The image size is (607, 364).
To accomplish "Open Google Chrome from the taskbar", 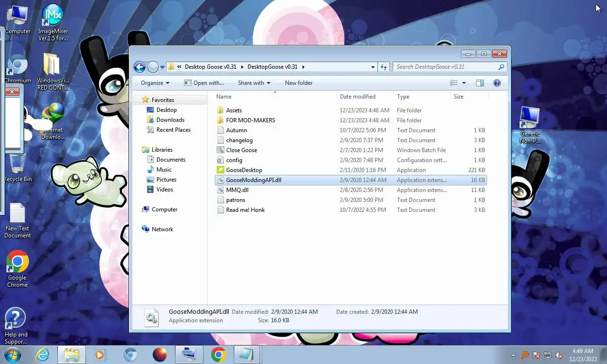I will tap(218, 355).
